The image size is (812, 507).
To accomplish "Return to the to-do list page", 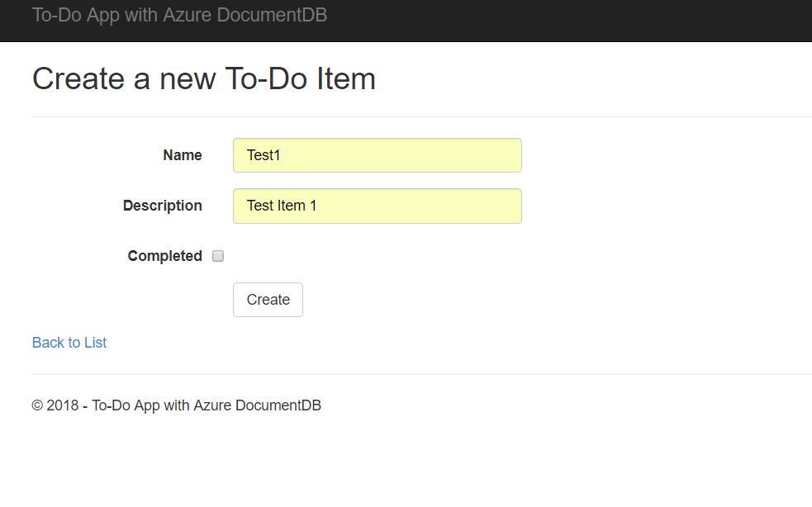I will (x=69, y=343).
